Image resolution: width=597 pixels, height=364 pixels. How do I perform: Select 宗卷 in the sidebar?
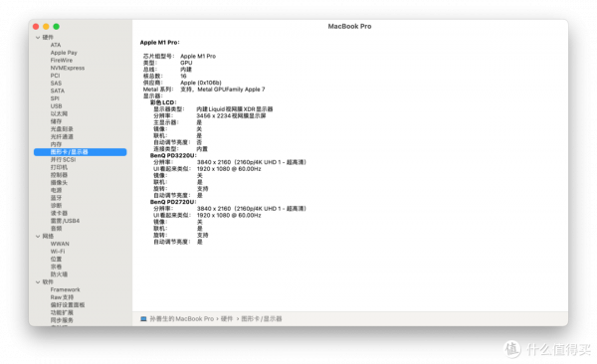click(x=56, y=267)
